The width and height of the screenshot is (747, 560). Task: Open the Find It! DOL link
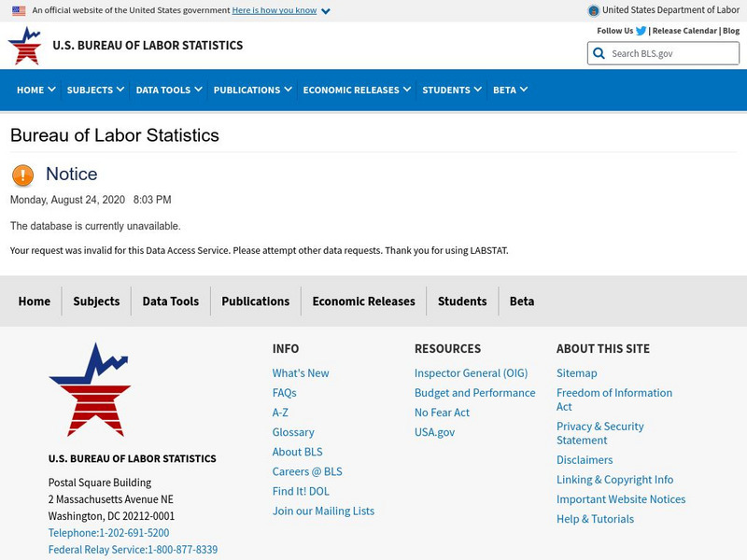coord(301,491)
